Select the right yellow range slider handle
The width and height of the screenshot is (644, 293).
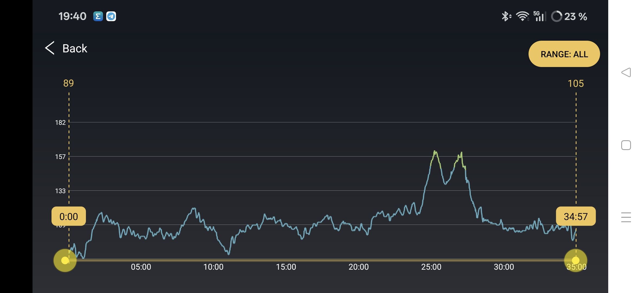point(575,260)
